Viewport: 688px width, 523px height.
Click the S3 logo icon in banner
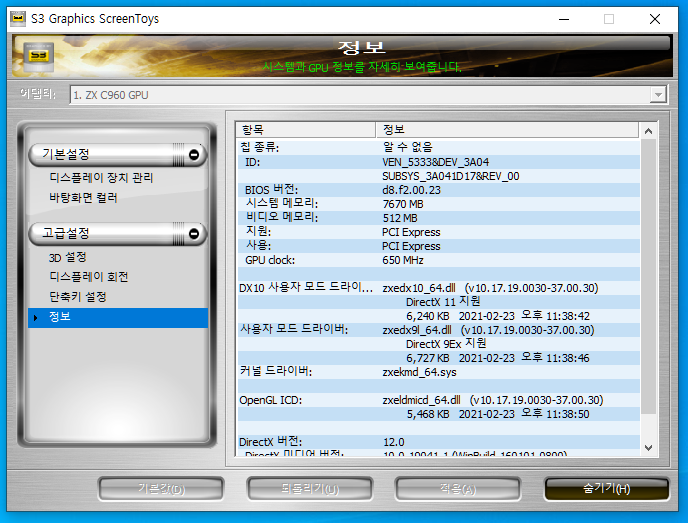pyautogui.click(x=39, y=57)
